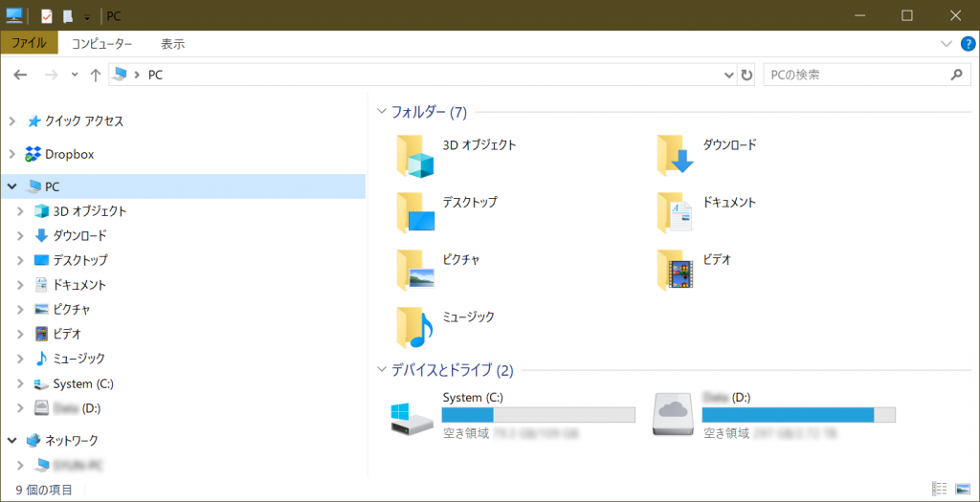
Task: Open the ファイル menu tab
Action: point(29,44)
